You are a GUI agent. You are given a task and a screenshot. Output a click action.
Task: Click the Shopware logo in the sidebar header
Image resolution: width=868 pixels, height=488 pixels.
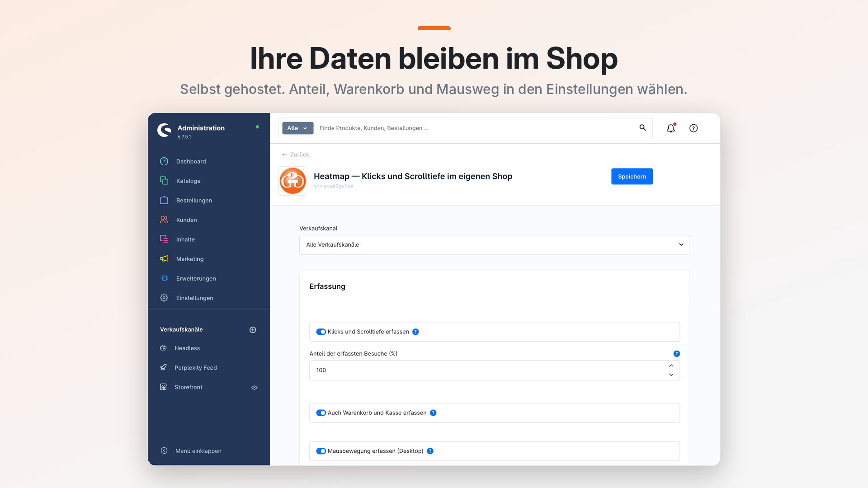164,130
